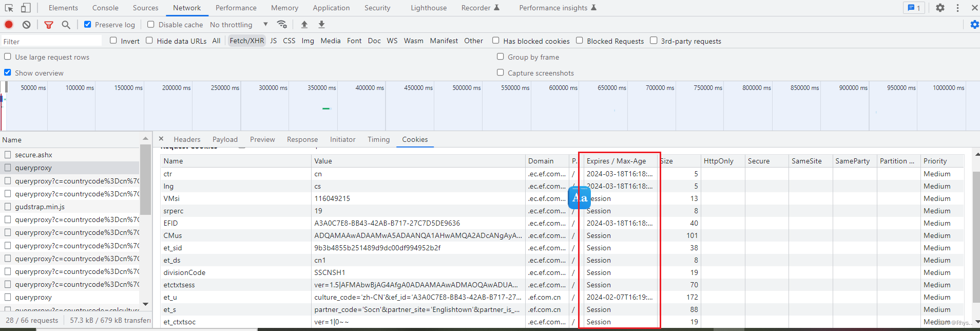This screenshot has height=331, width=980.
Task: Import HAR file upload arrow
Action: (x=304, y=24)
